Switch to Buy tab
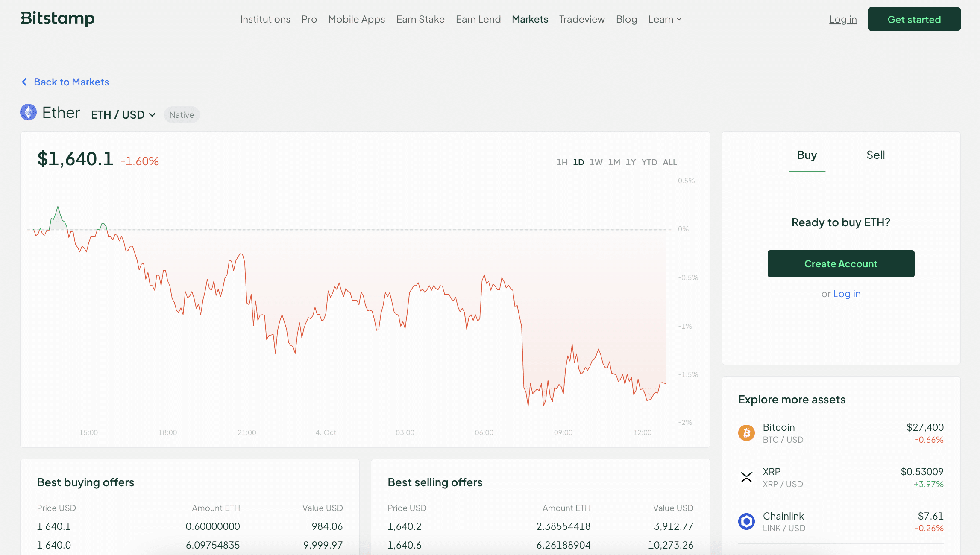This screenshot has height=555, width=980. pyautogui.click(x=807, y=155)
